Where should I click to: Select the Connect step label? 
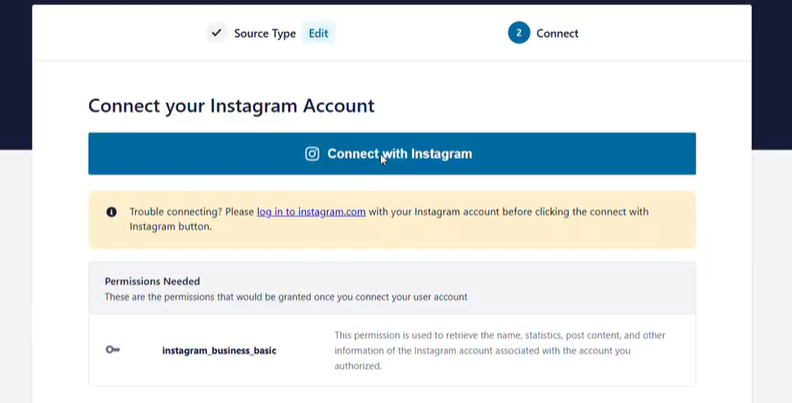(x=557, y=33)
